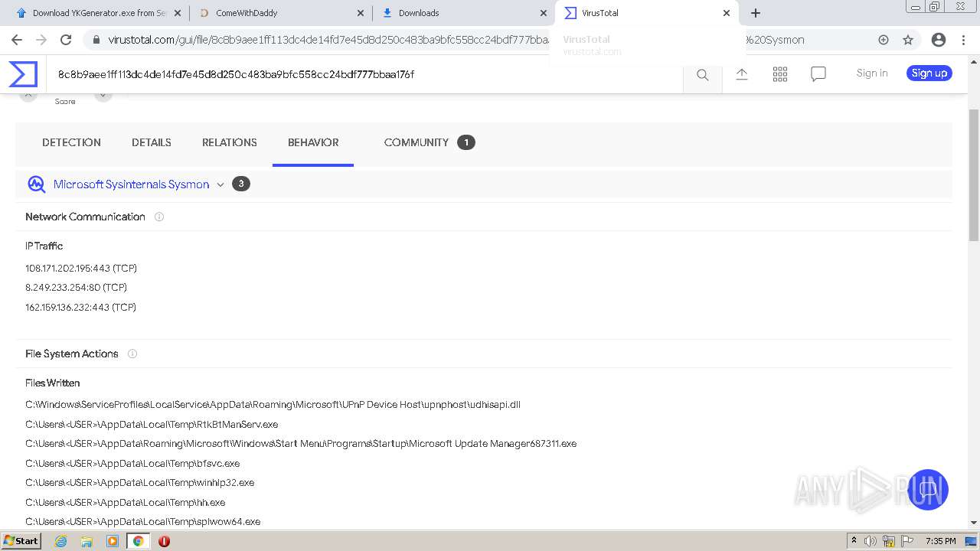
Task: Click the browser back arrow
Action: click(x=17, y=40)
